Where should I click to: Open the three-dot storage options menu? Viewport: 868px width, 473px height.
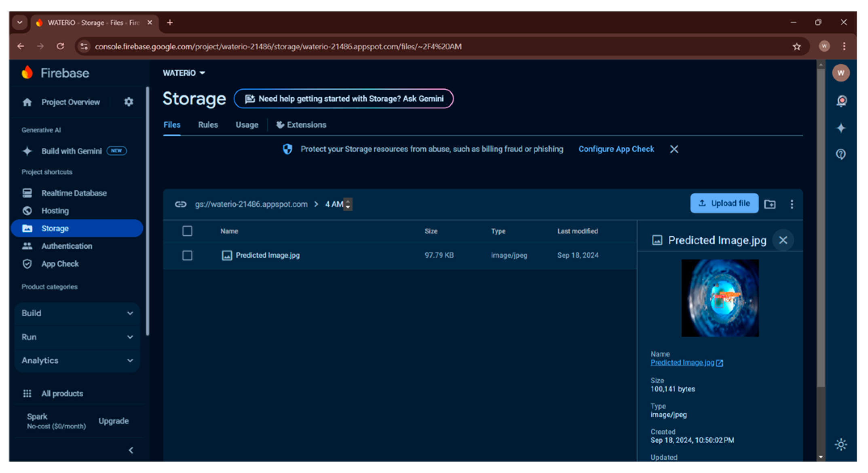[x=792, y=204]
